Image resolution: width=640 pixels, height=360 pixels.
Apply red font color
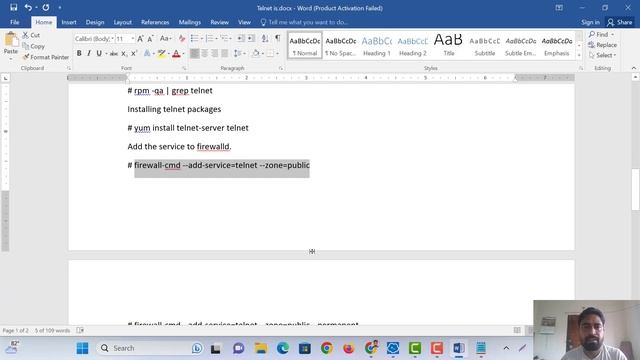[176, 53]
